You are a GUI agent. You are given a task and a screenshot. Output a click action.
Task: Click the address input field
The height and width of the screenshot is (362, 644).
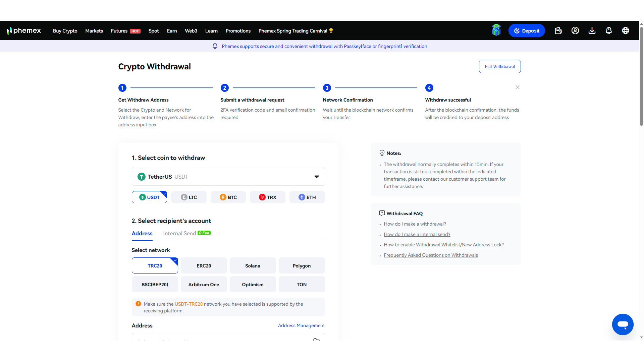point(228,337)
